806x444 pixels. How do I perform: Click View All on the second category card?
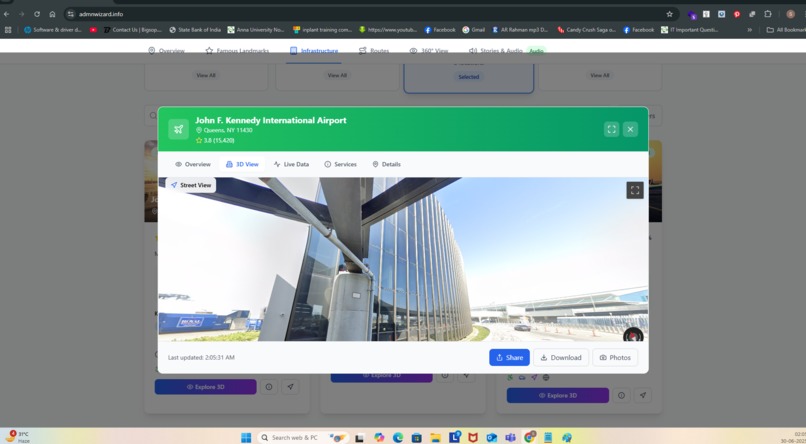(337, 76)
